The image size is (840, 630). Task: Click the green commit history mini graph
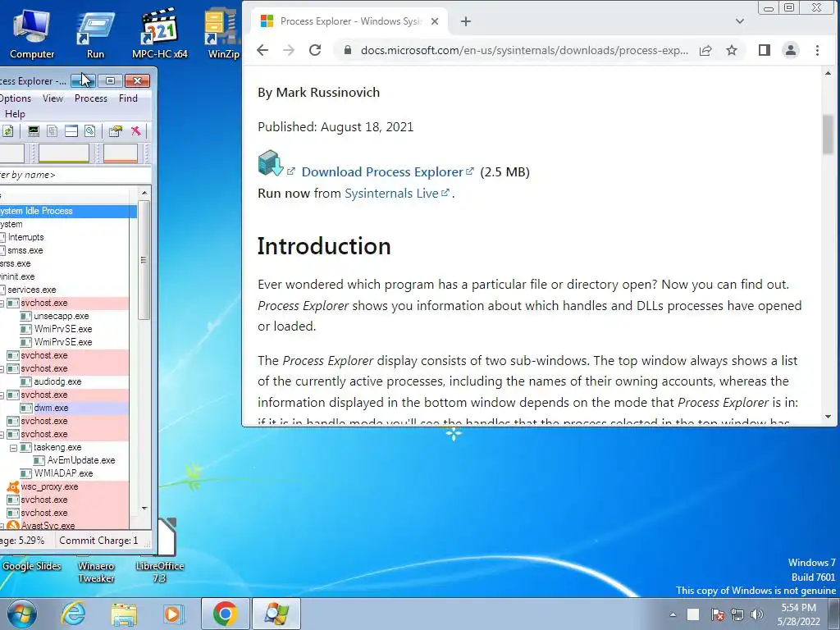pos(64,153)
